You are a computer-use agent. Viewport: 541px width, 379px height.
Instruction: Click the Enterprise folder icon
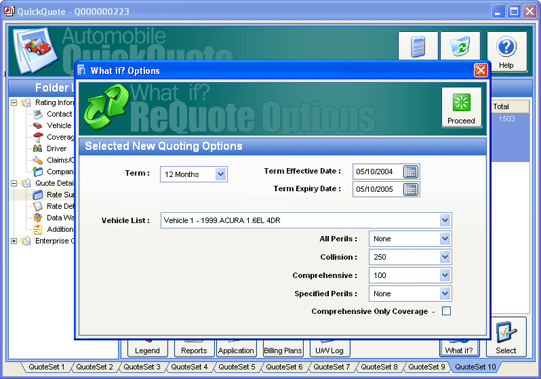click(x=26, y=241)
